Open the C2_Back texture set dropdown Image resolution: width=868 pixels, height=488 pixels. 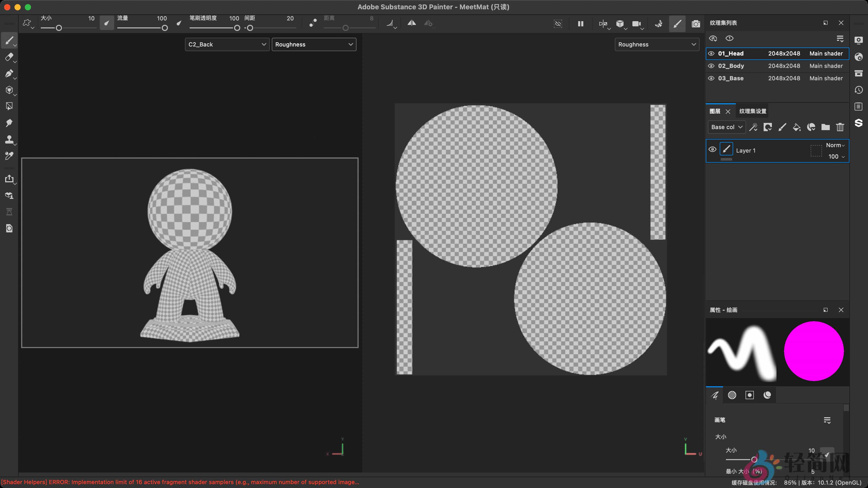227,44
